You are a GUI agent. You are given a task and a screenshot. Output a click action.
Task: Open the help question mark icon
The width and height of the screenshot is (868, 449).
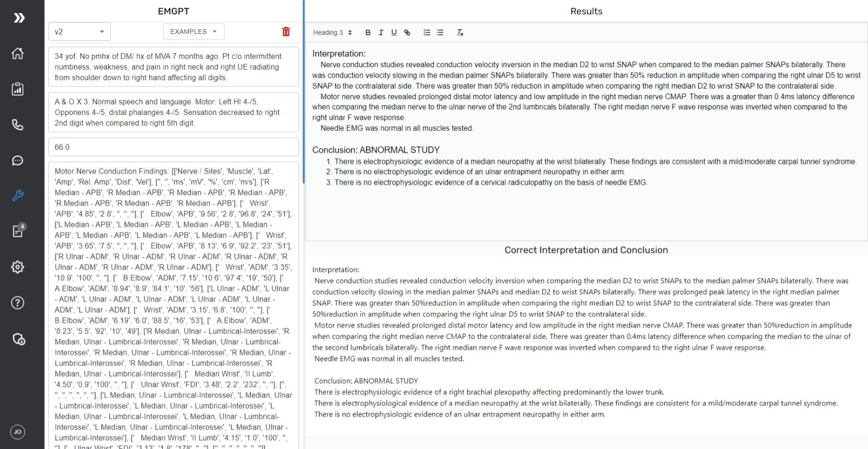tap(18, 303)
